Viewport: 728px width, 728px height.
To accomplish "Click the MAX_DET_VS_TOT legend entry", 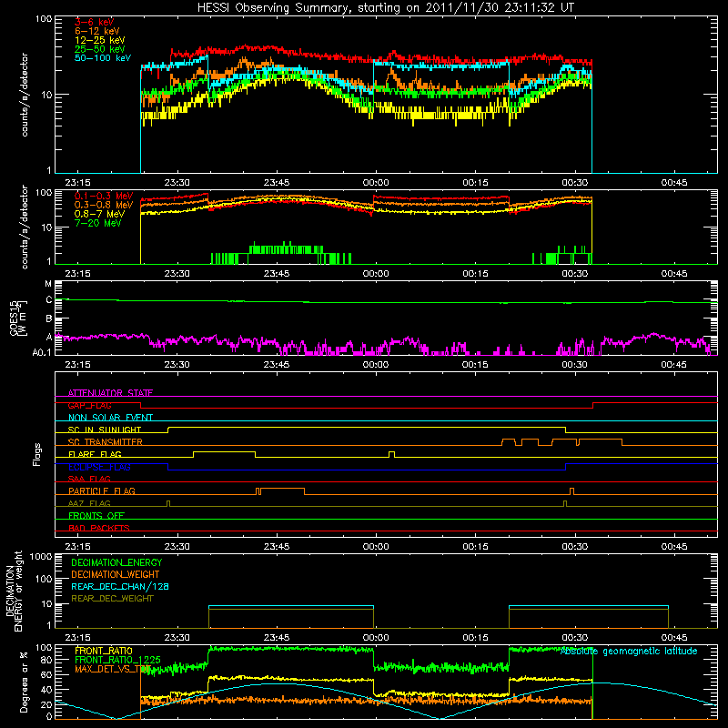I will coord(113,669).
